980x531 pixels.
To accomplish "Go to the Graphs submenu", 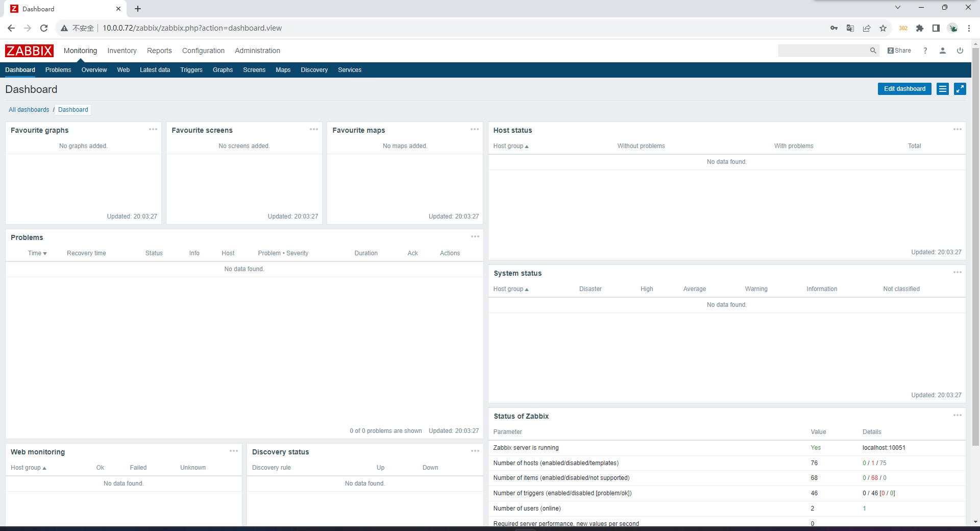I will pos(223,70).
